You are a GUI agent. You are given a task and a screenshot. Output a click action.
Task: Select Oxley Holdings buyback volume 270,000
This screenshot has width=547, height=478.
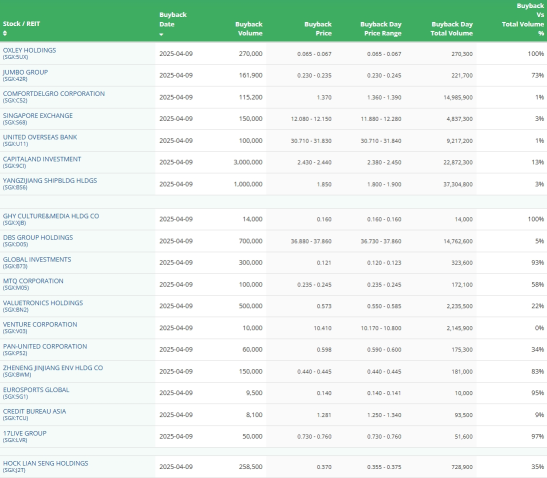pos(250,54)
